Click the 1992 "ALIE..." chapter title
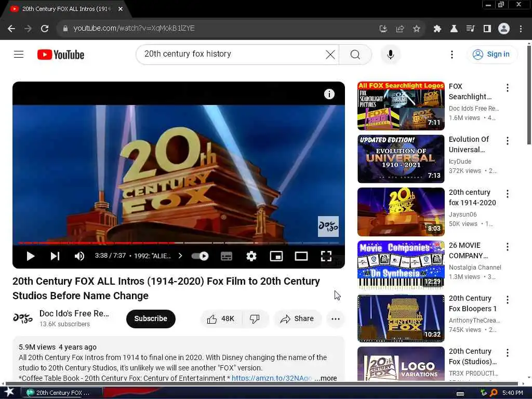This screenshot has width=532, height=399. [152, 256]
